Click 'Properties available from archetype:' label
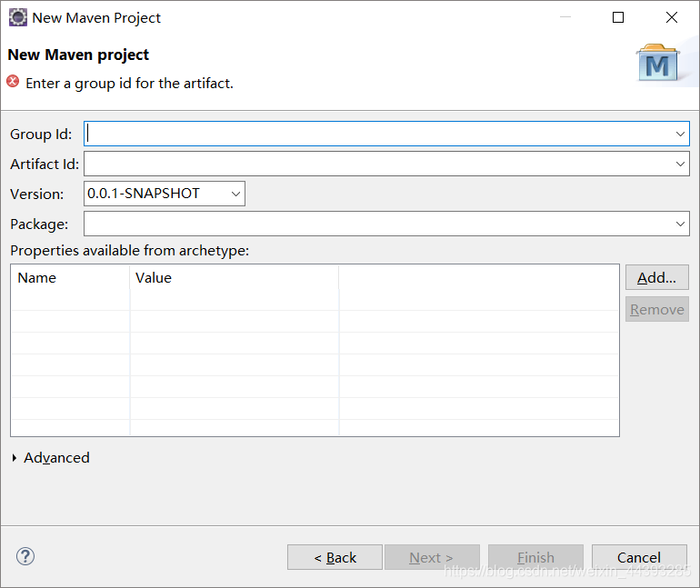700x588 pixels. (x=129, y=250)
